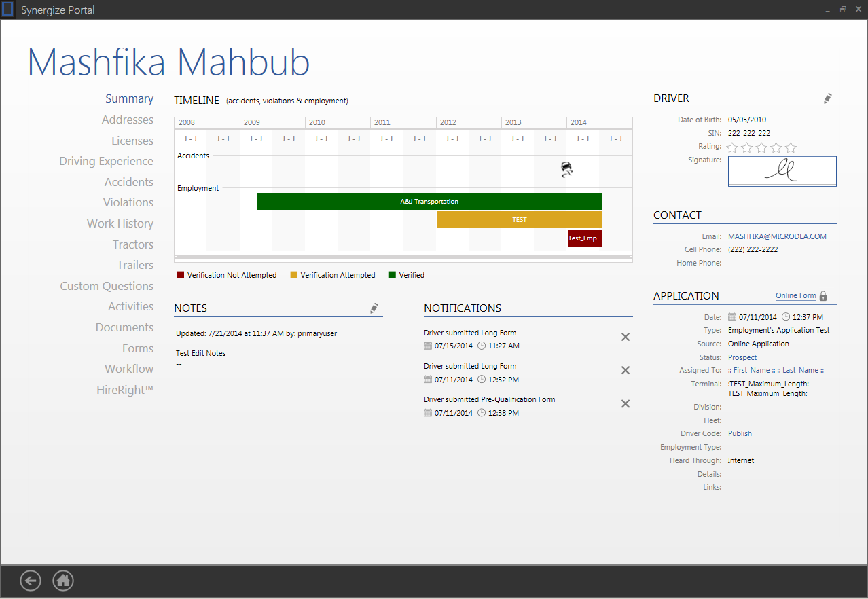Open the Work History section
Viewport: 868px width, 599px height.
click(x=120, y=223)
